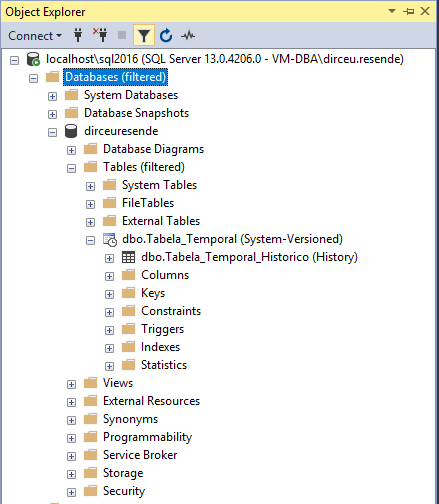439x504 pixels.
Task: Collapse the Tables (filtered) node
Action: (71, 168)
